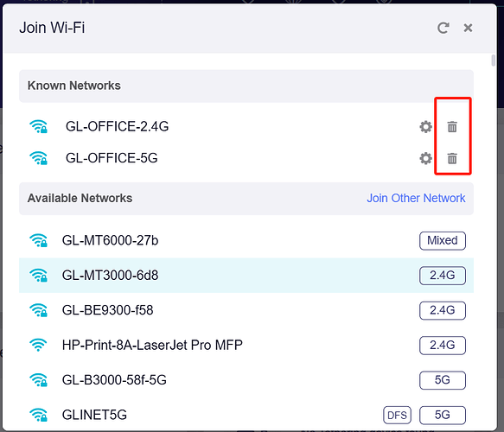Click the Wi-Fi signal icon of GL-OFFICE-2.4G
The width and height of the screenshot is (504, 432).
coord(38,126)
